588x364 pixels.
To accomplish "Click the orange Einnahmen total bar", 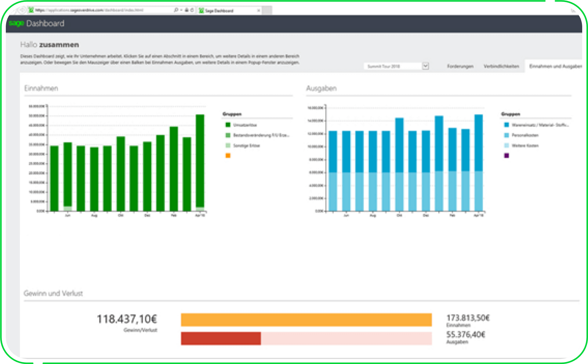I will point(306,320).
